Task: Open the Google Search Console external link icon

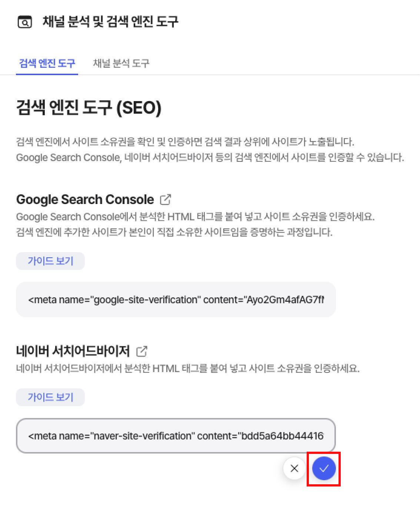Action: coord(165,200)
